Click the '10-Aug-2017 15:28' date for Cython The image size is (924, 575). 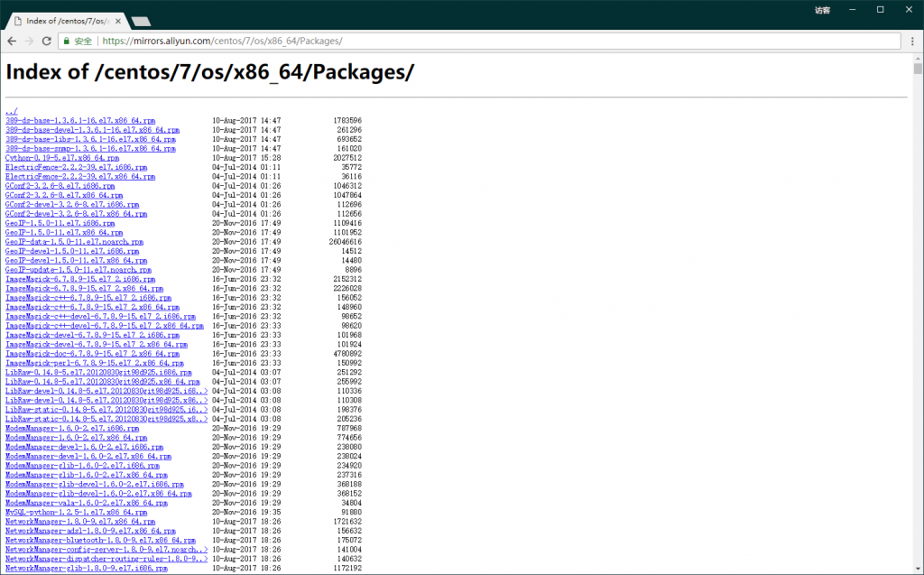(246, 158)
